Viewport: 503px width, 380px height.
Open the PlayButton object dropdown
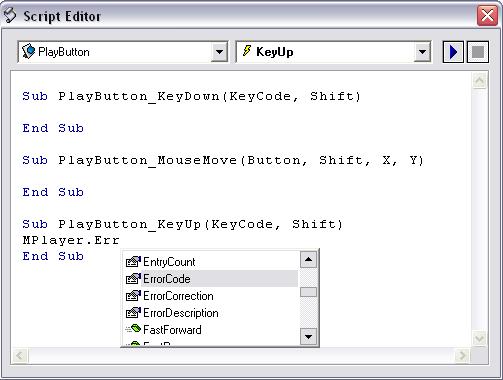[x=219, y=52]
